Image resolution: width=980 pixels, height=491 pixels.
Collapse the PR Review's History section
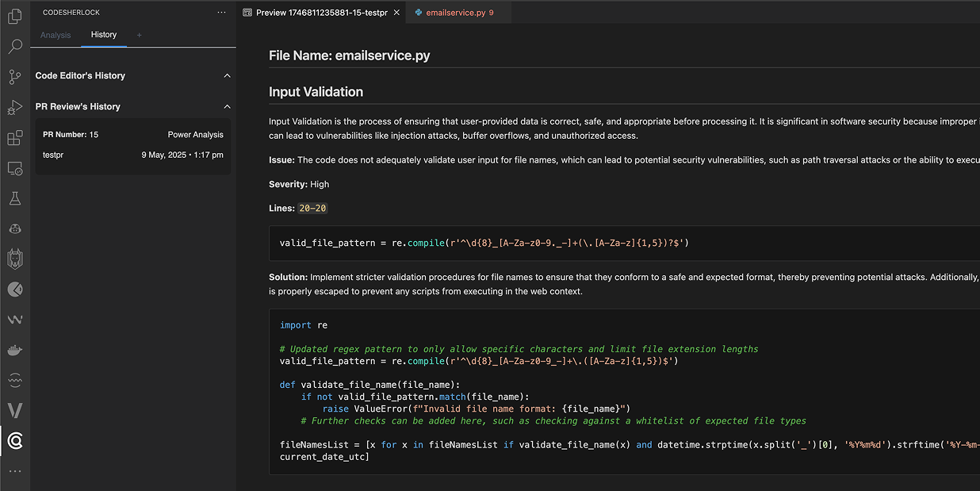(x=228, y=105)
